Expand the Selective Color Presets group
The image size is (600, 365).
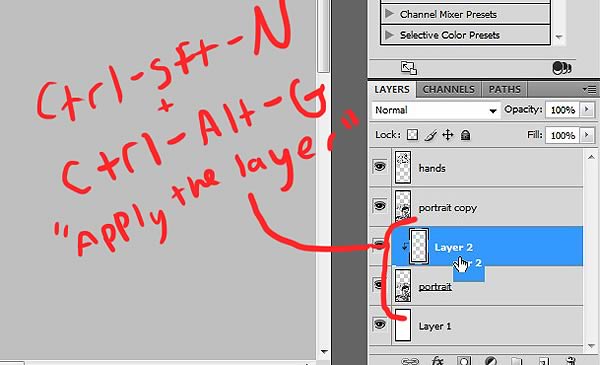click(389, 35)
